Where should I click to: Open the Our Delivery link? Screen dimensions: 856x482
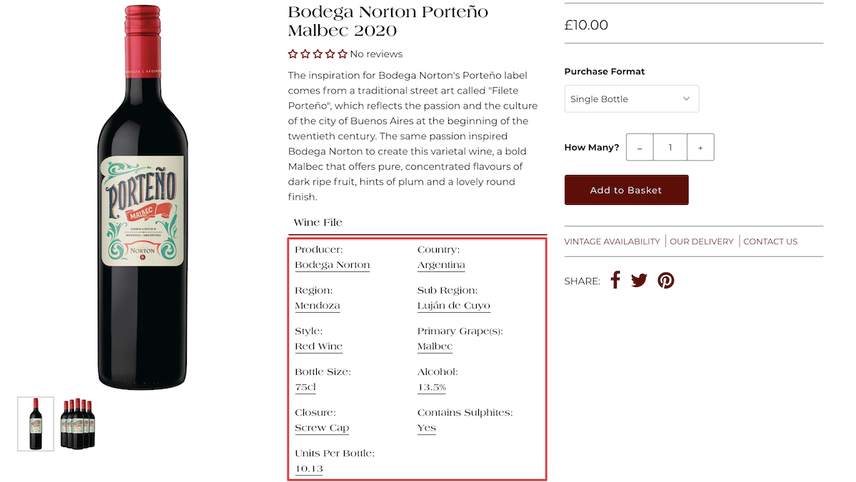[x=702, y=241]
